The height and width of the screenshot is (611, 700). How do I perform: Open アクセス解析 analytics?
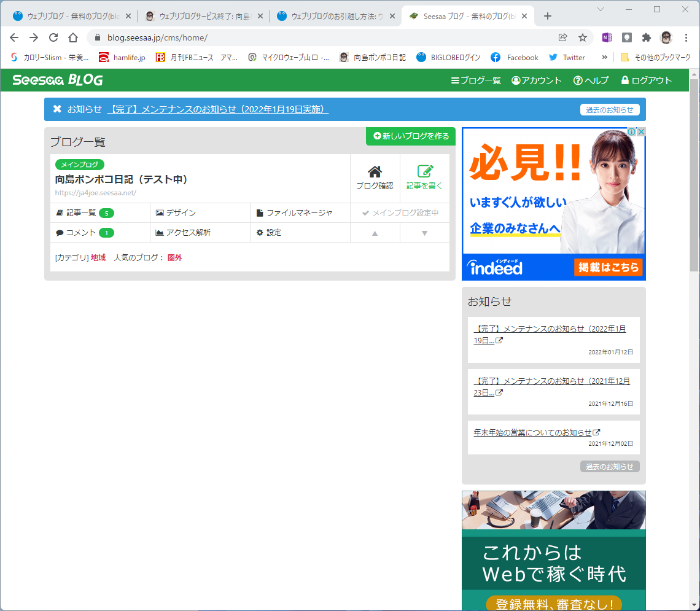point(183,233)
